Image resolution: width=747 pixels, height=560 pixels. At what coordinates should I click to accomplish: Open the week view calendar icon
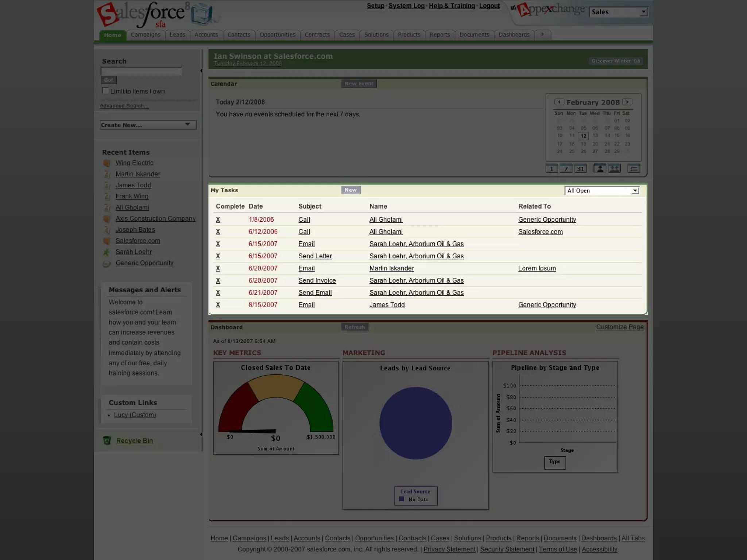pos(566,169)
